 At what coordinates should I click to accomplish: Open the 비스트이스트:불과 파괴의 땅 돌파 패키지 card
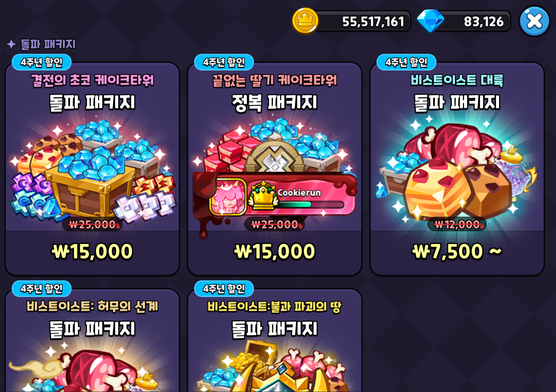(x=275, y=339)
